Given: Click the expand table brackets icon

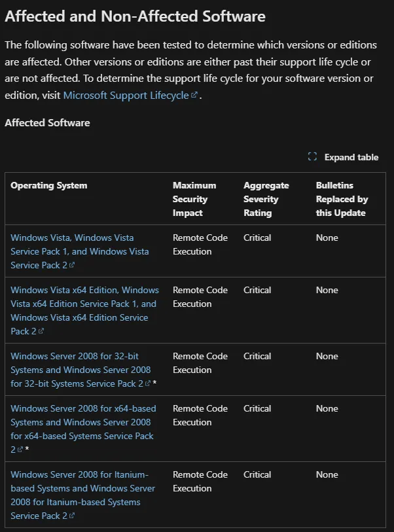Looking at the screenshot, I should [312, 157].
